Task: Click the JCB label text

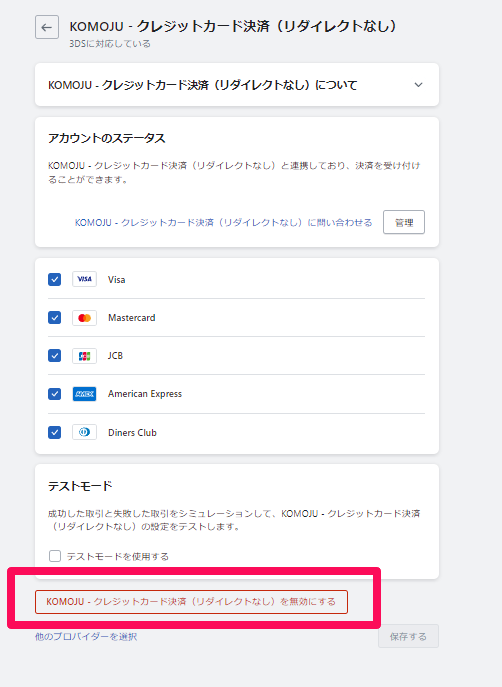Action: [x=115, y=356]
